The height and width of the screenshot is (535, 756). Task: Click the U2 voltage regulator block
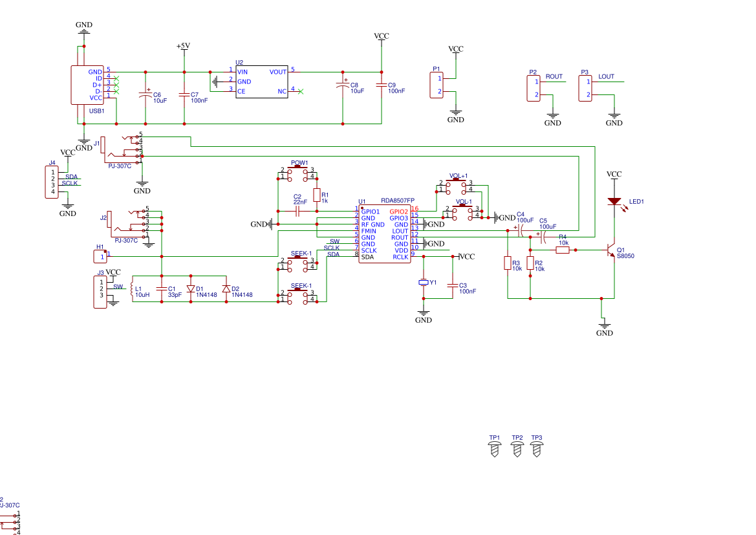pos(262,82)
